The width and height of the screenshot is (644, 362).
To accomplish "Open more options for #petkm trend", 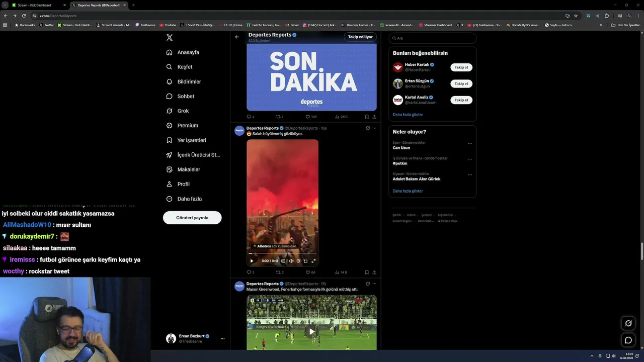I will (470, 159).
